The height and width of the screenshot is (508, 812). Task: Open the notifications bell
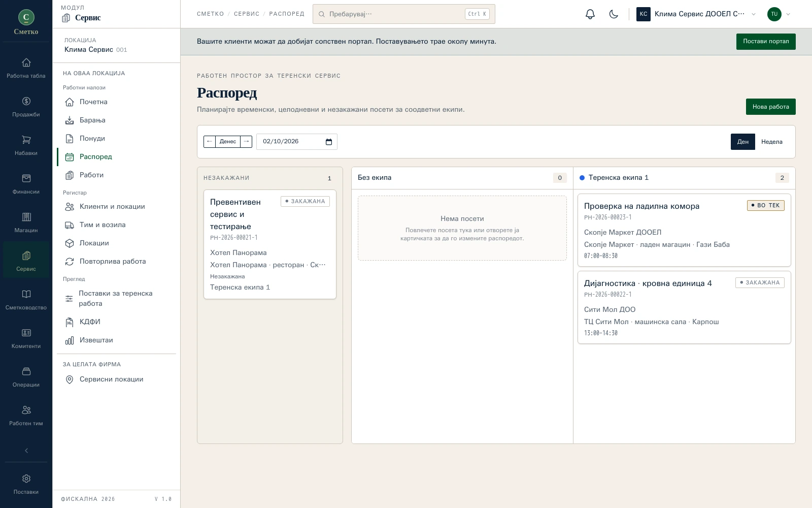590,14
